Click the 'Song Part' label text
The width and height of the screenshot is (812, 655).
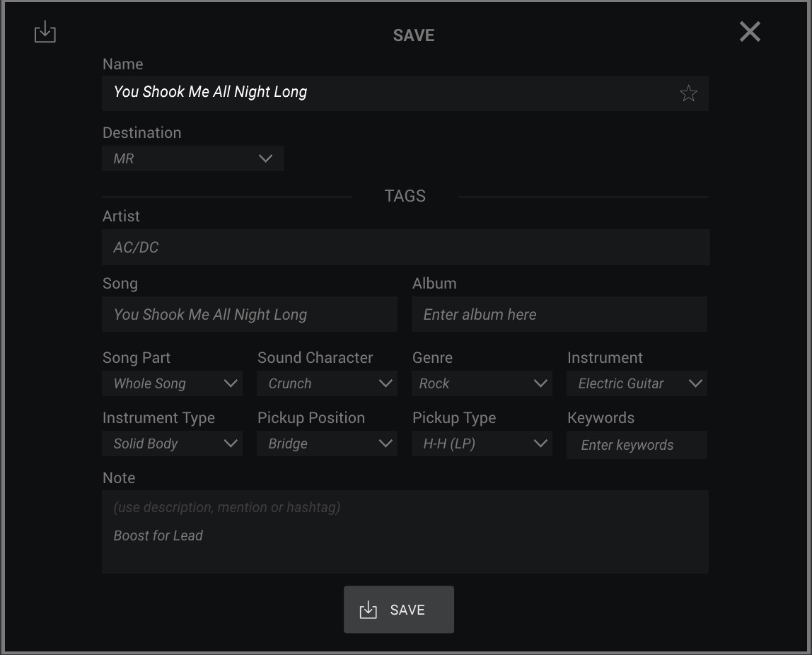[x=137, y=358]
